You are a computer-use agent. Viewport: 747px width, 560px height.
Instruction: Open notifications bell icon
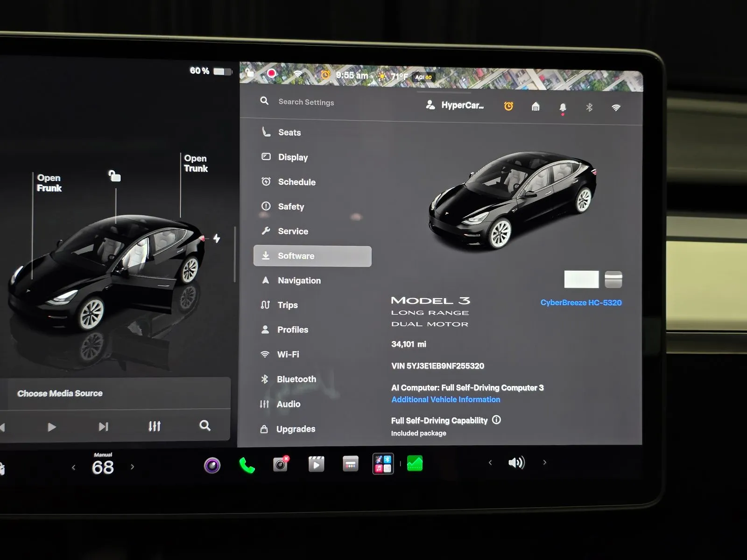click(563, 108)
